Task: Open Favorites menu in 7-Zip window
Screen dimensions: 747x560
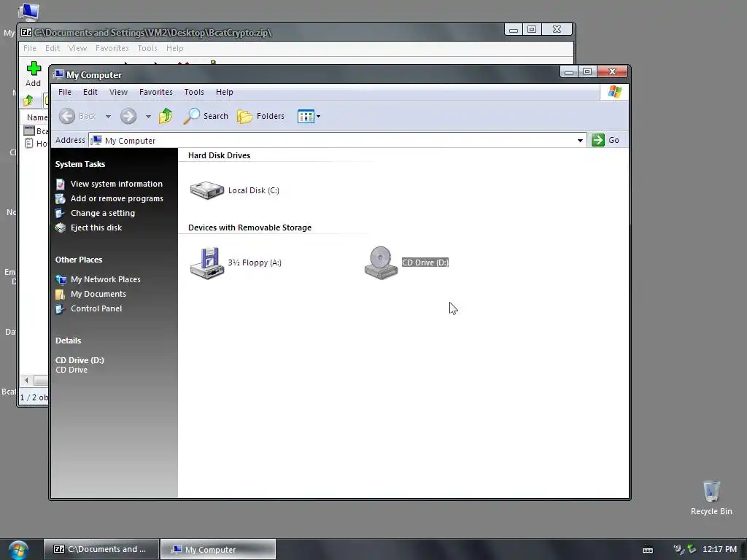Action: 112,48
